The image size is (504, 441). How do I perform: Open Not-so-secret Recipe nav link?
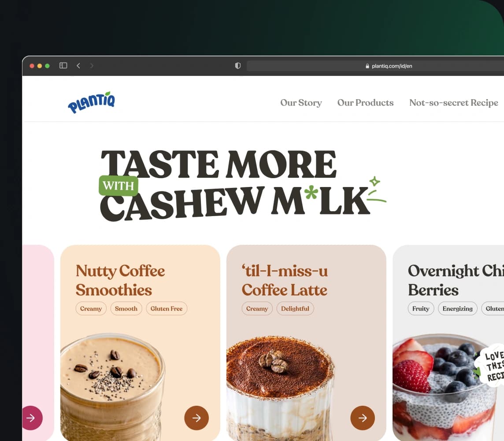(x=453, y=103)
